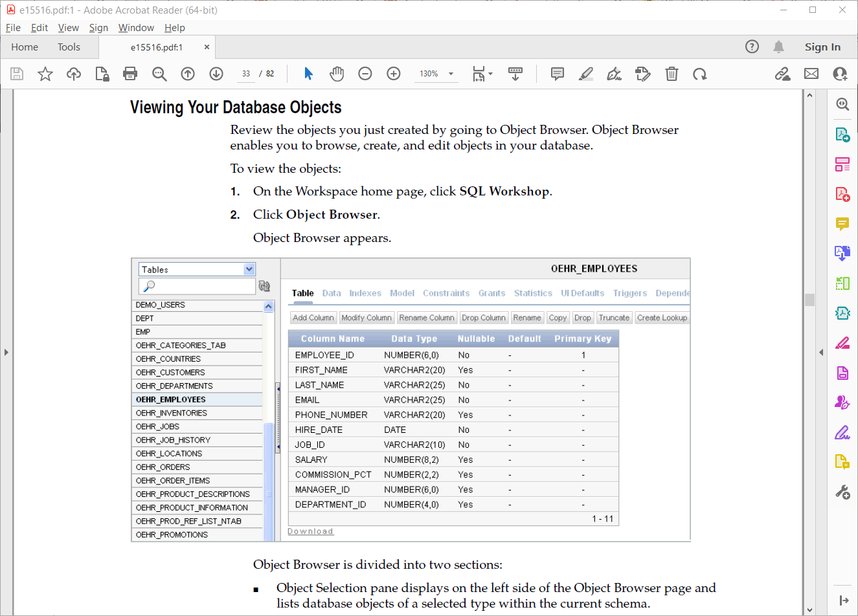Image resolution: width=858 pixels, height=616 pixels.
Task: Open the Search sidebar magnifier tool
Action: 842,104
